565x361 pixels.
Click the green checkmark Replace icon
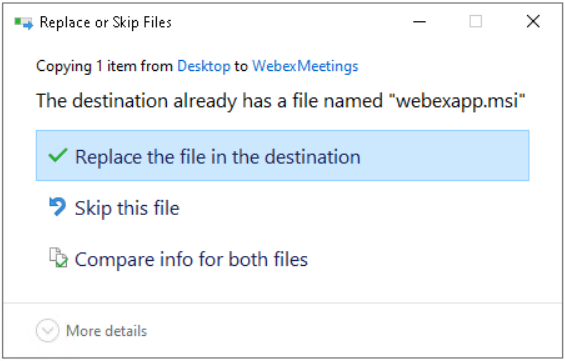tap(58, 156)
